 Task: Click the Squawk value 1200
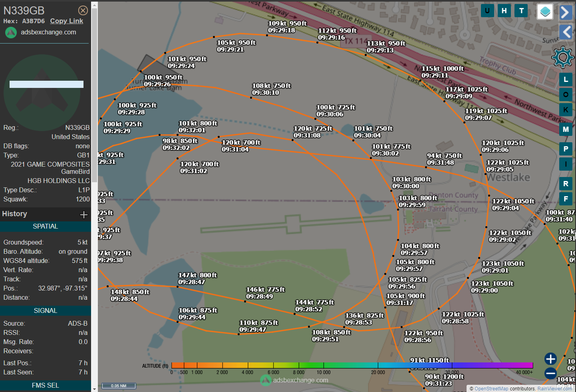[x=83, y=199]
